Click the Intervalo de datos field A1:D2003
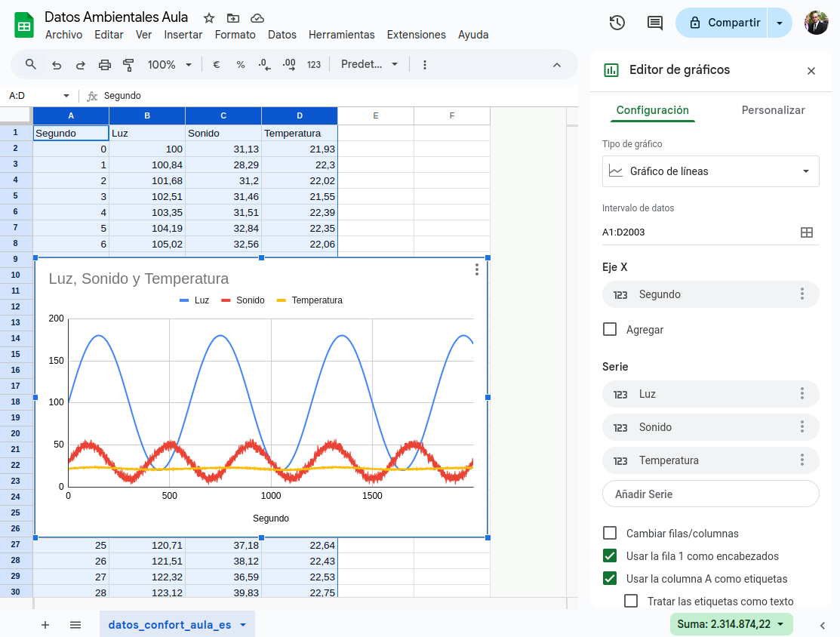The width and height of the screenshot is (840, 637). click(694, 232)
